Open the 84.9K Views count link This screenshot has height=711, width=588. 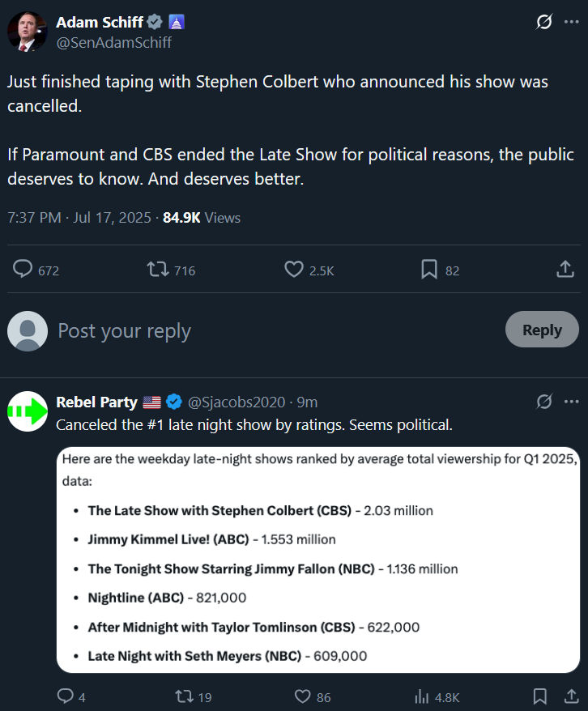(202, 218)
